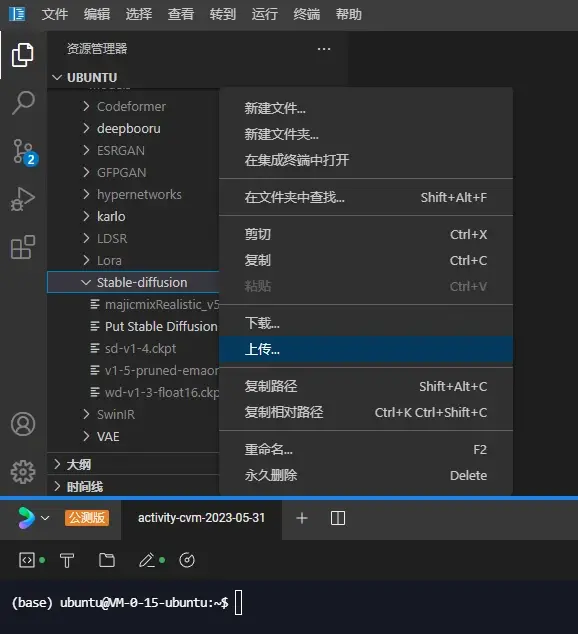Click the split terminal pane icon
Image resolution: width=578 pixels, height=634 pixels.
pyautogui.click(x=338, y=518)
